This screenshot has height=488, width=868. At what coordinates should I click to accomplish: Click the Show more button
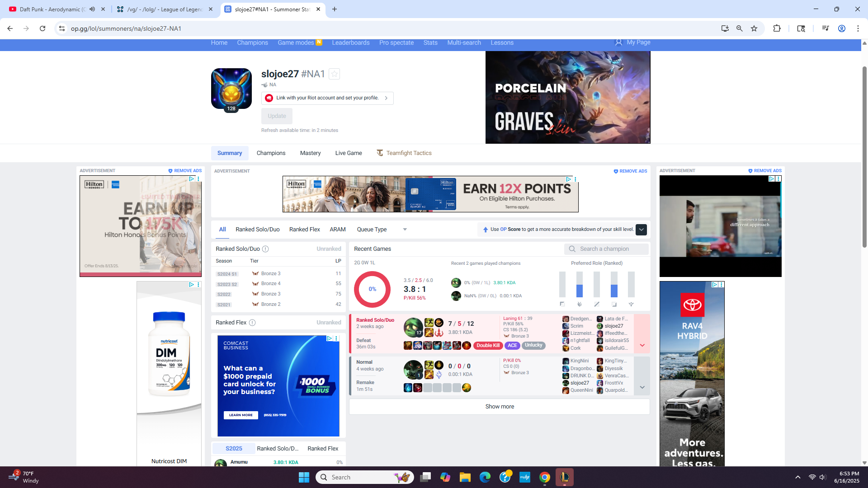[500, 407]
